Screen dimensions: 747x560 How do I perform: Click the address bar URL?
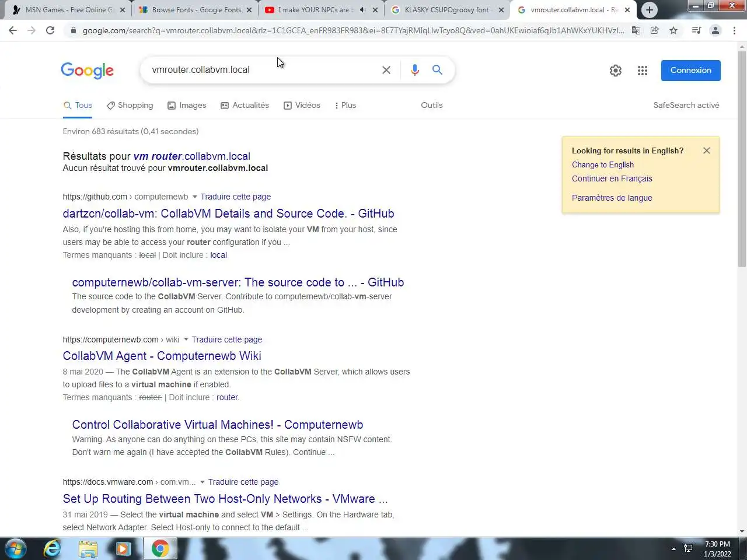(x=353, y=30)
